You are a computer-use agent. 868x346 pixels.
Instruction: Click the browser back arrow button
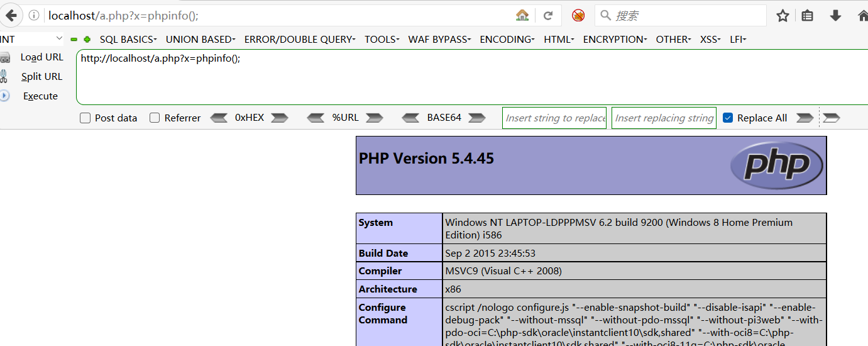(x=11, y=16)
